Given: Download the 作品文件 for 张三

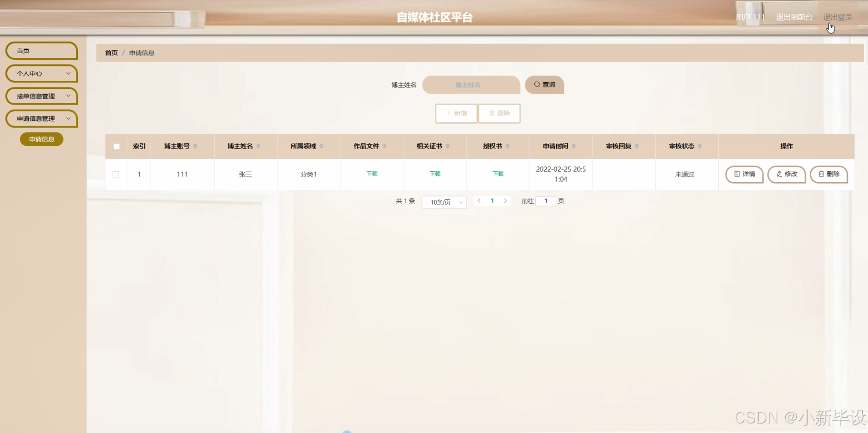Looking at the screenshot, I should pyautogui.click(x=371, y=174).
